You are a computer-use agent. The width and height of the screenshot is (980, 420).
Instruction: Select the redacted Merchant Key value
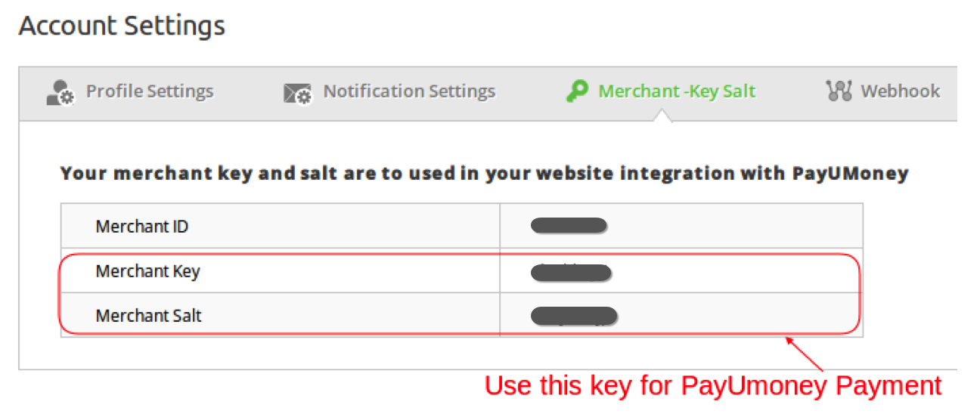tap(571, 272)
